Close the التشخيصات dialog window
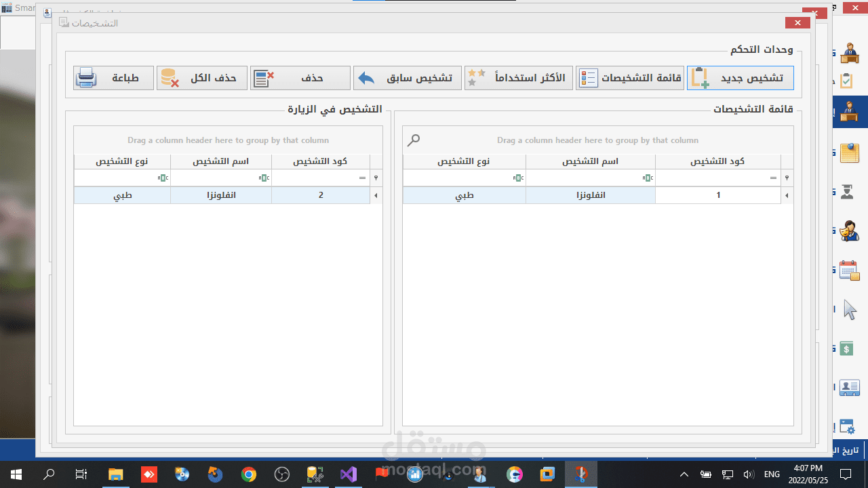 click(797, 22)
